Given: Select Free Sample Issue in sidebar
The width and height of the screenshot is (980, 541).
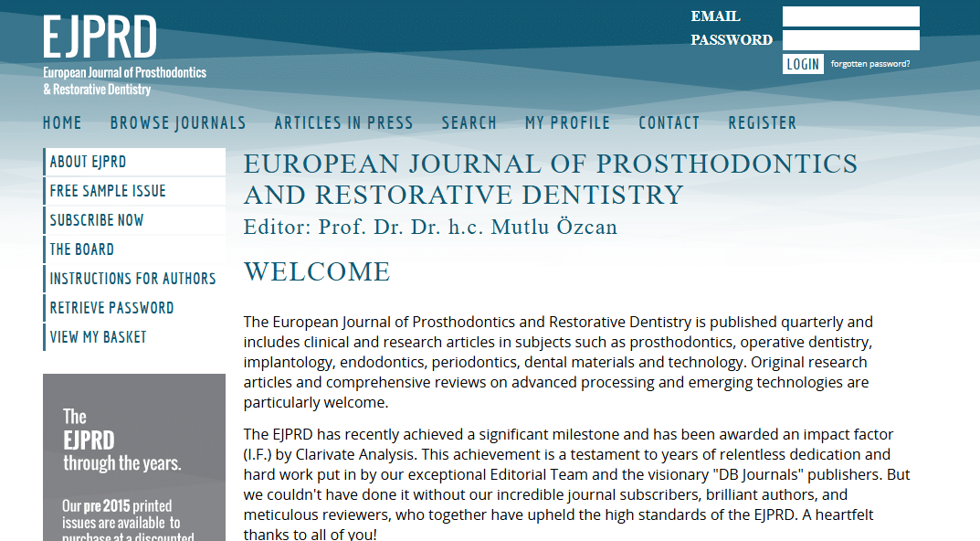Looking at the screenshot, I should click(108, 191).
